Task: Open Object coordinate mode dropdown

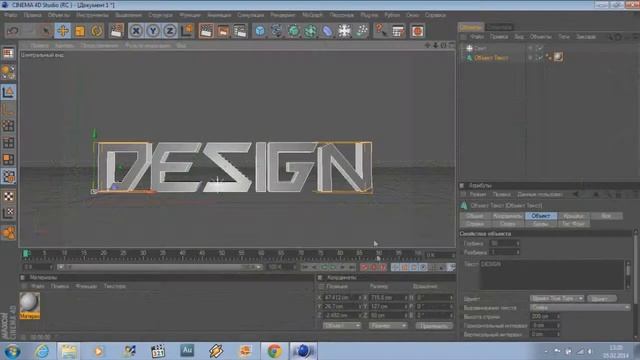Action: pos(342,326)
